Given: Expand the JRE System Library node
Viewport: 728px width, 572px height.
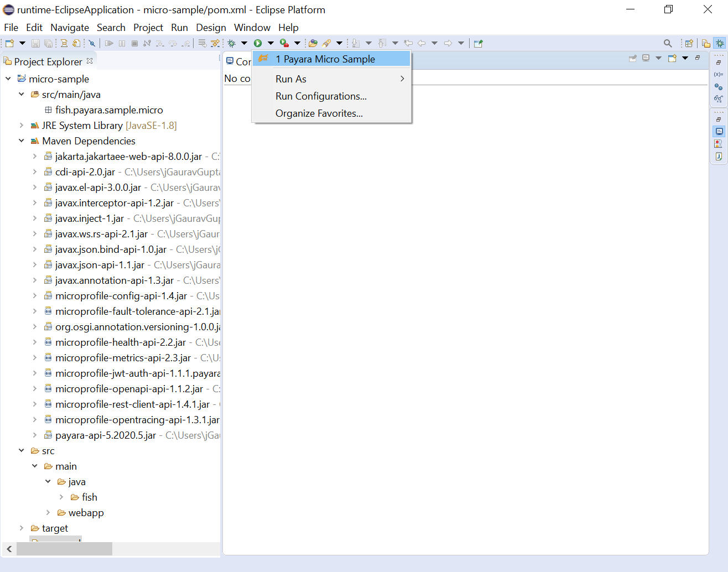Looking at the screenshot, I should [22, 126].
